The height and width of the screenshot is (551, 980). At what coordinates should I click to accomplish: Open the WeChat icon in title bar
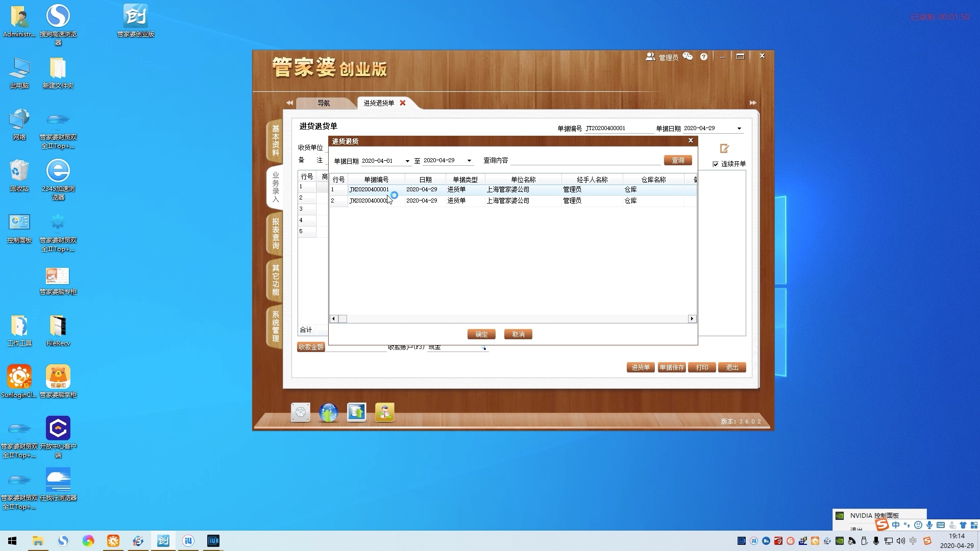(688, 57)
